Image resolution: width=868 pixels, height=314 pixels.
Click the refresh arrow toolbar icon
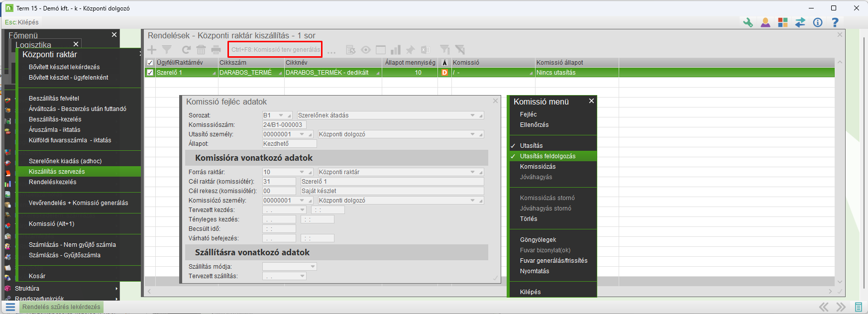[186, 50]
